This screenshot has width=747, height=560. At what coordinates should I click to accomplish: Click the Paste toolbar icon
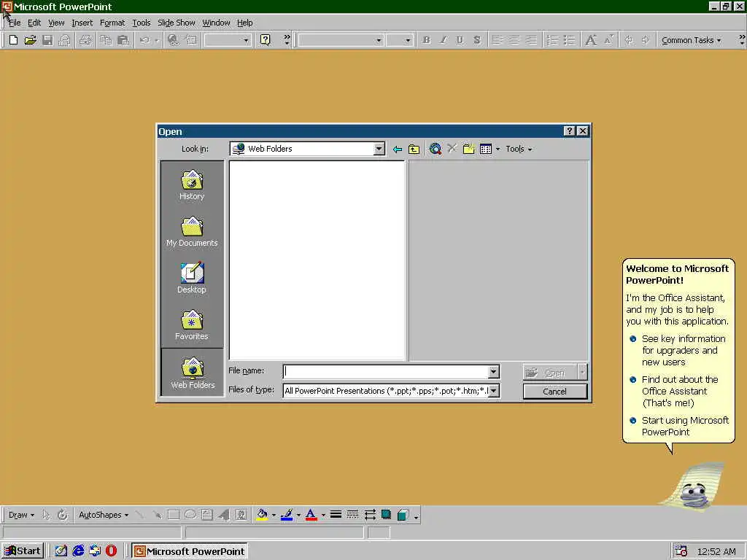coord(123,40)
